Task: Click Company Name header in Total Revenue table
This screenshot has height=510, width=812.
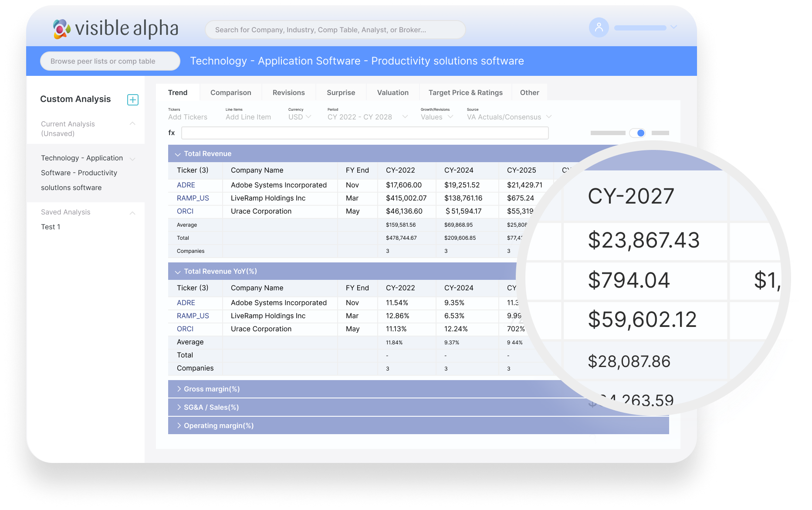Action: pos(257,170)
